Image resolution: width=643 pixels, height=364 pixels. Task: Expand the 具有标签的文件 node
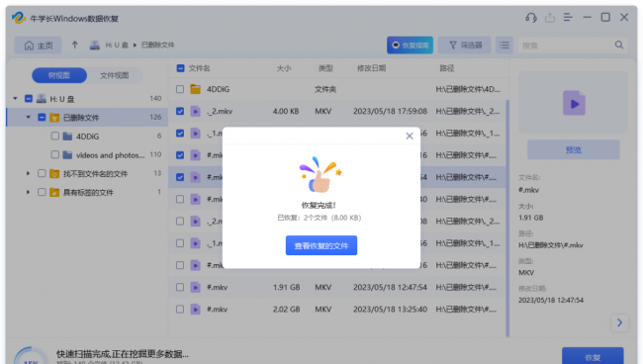(x=29, y=192)
